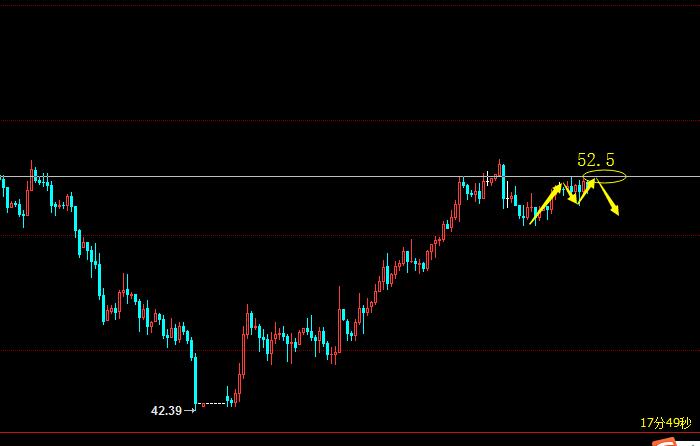Click the 17分49秒 countdown timer
700x446 pixels.
(x=666, y=423)
